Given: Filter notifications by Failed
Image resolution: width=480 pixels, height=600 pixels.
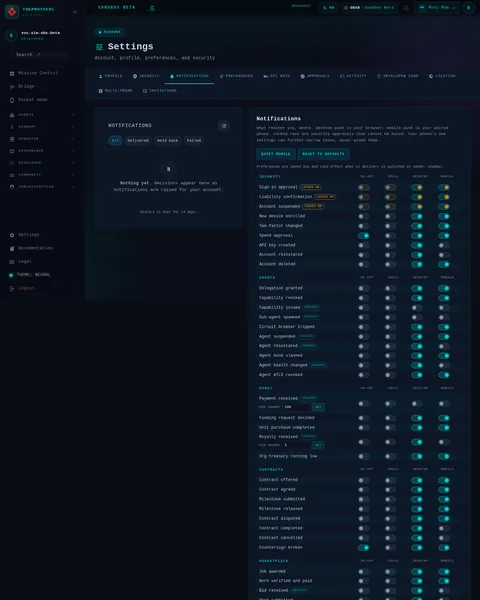Looking at the screenshot, I should click(x=194, y=141).
